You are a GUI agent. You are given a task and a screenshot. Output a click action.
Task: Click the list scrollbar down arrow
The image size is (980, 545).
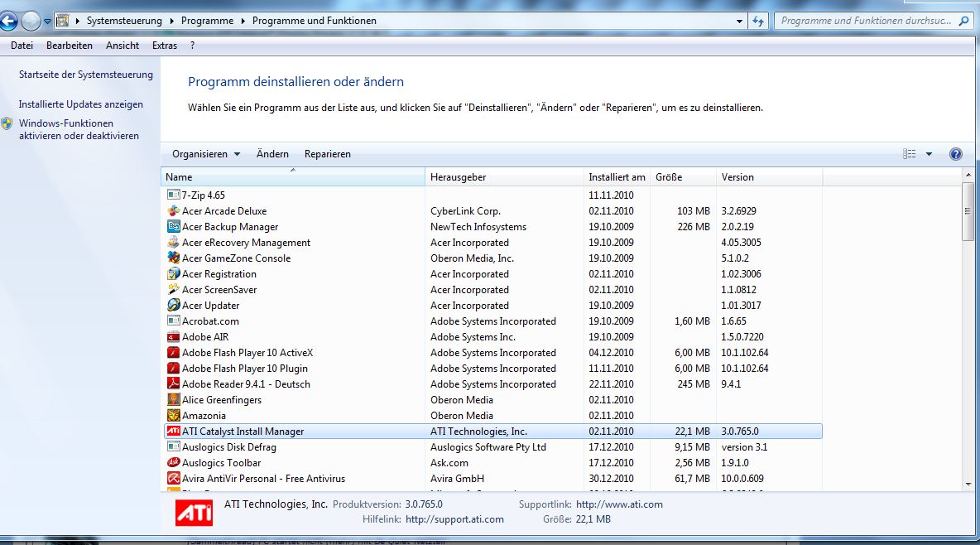coord(968,484)
